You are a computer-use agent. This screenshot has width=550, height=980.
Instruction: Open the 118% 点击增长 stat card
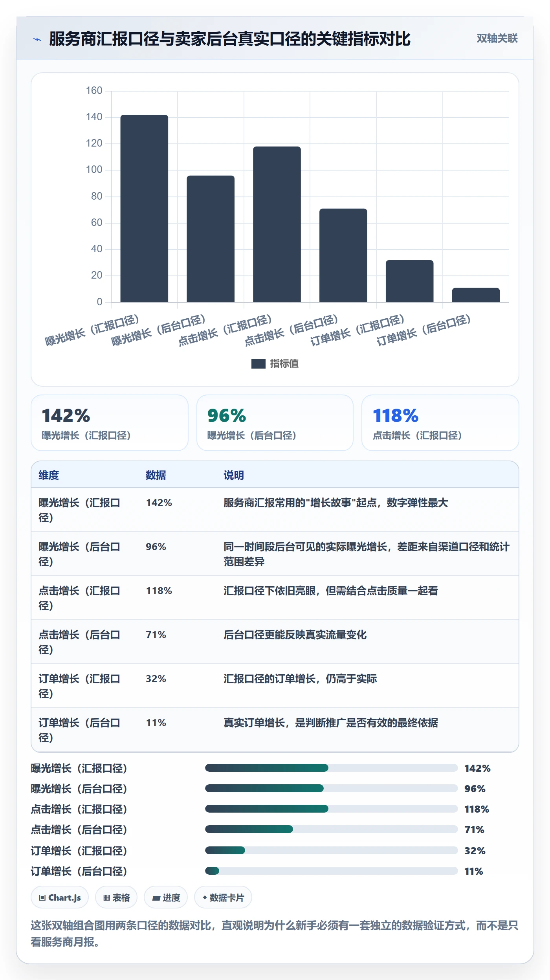[x=440, y=423]
